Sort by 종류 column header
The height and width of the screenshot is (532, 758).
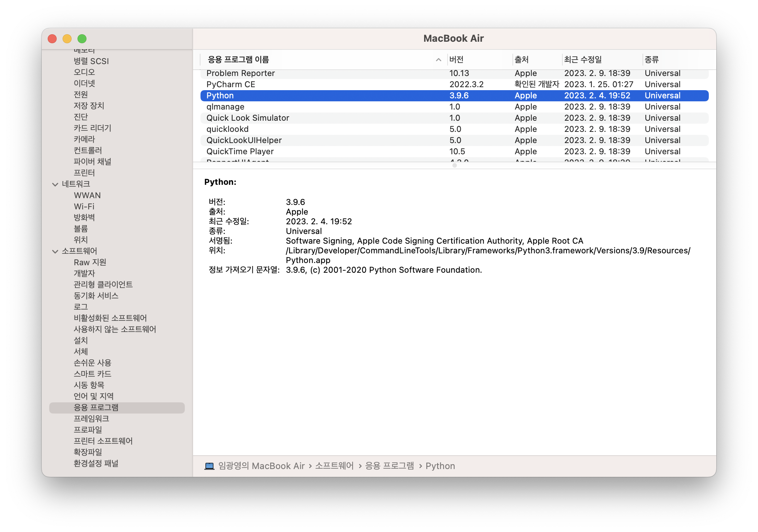tap(651, 60)
